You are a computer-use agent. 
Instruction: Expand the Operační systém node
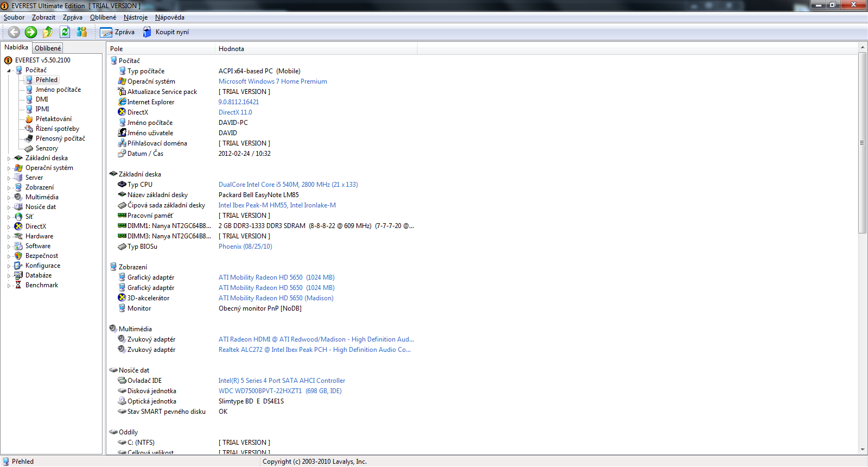9,168
